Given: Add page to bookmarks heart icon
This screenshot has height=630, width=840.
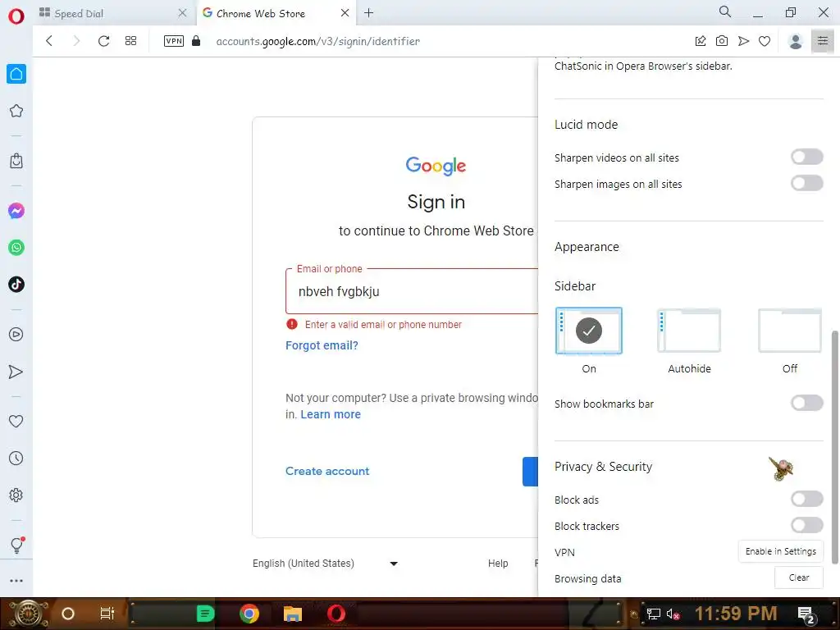Looking at the screenshot, I should [x=765, y=41].
